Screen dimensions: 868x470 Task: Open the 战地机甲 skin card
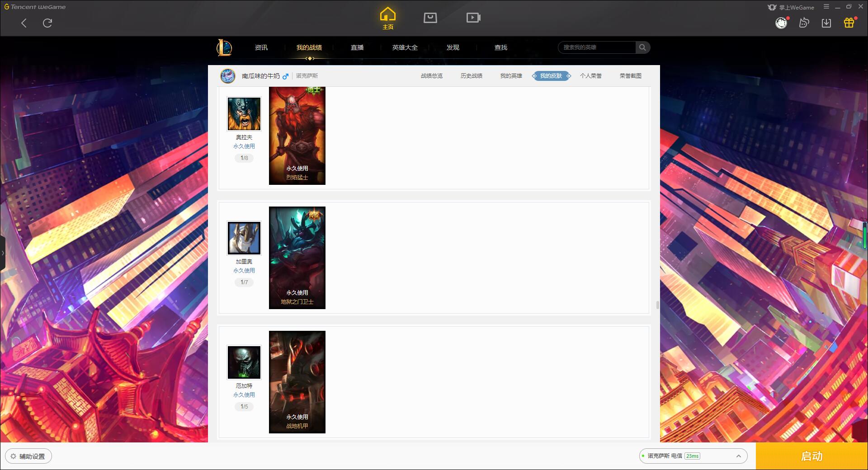[297, 382]
